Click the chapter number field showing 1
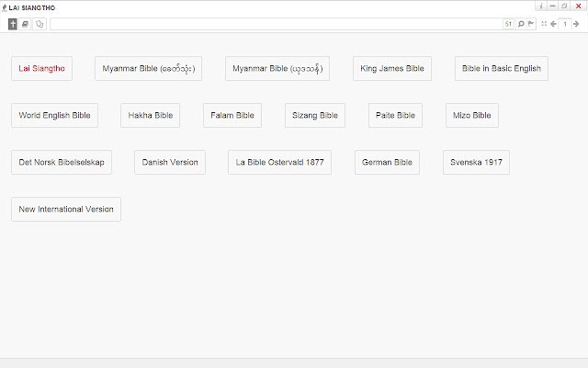 [x=565, y=24]
